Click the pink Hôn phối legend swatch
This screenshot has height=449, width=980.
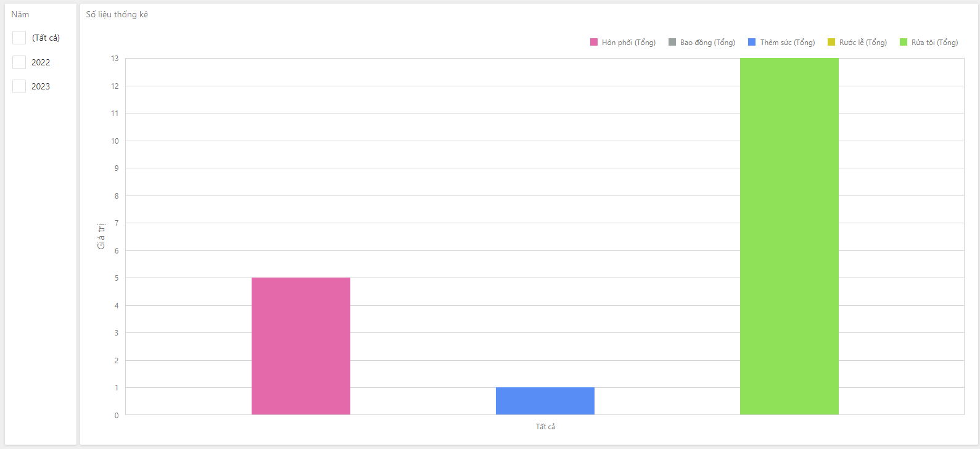tap(594, 42)
